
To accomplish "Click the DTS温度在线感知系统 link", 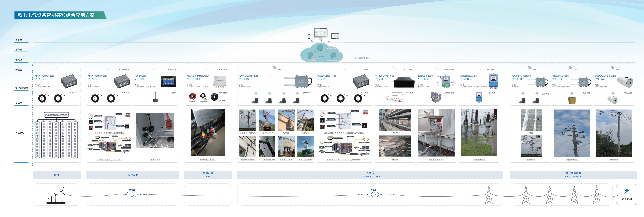I will click(x=384, y=76).
